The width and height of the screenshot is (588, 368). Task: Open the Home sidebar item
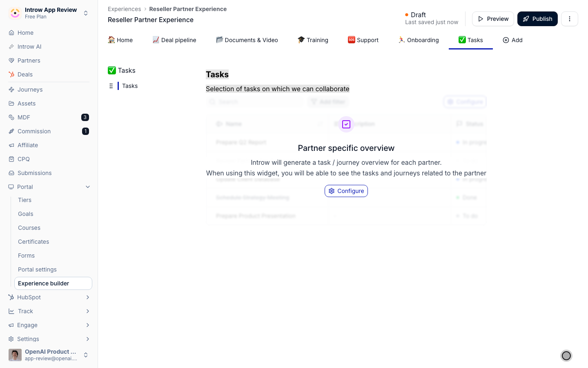(49, 33)
